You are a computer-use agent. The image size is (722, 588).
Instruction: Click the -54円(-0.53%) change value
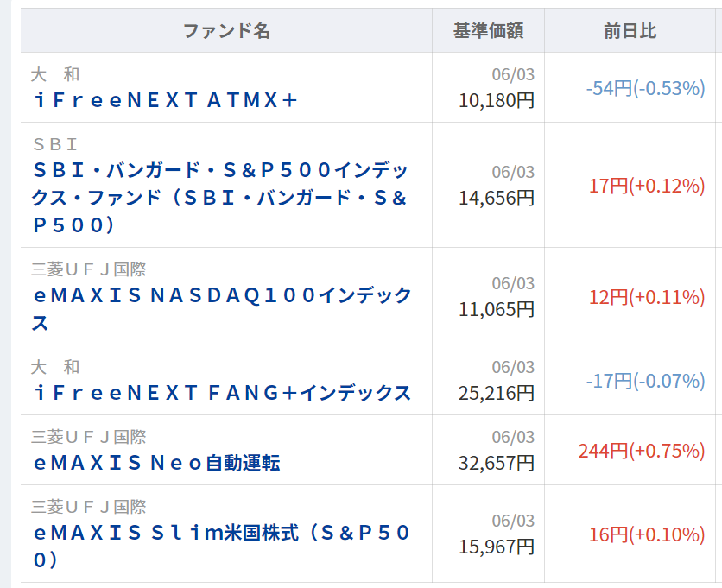[645, 87]
